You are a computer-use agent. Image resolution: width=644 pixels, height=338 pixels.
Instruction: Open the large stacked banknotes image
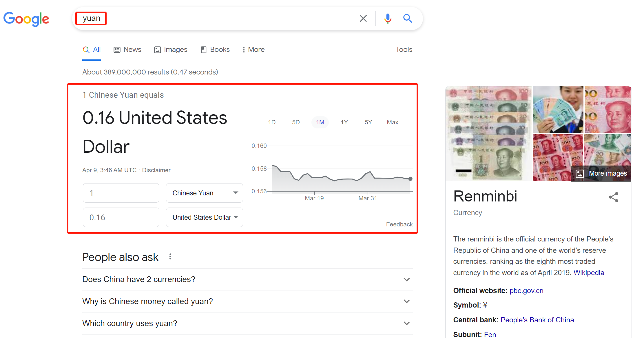click(489, 134)
